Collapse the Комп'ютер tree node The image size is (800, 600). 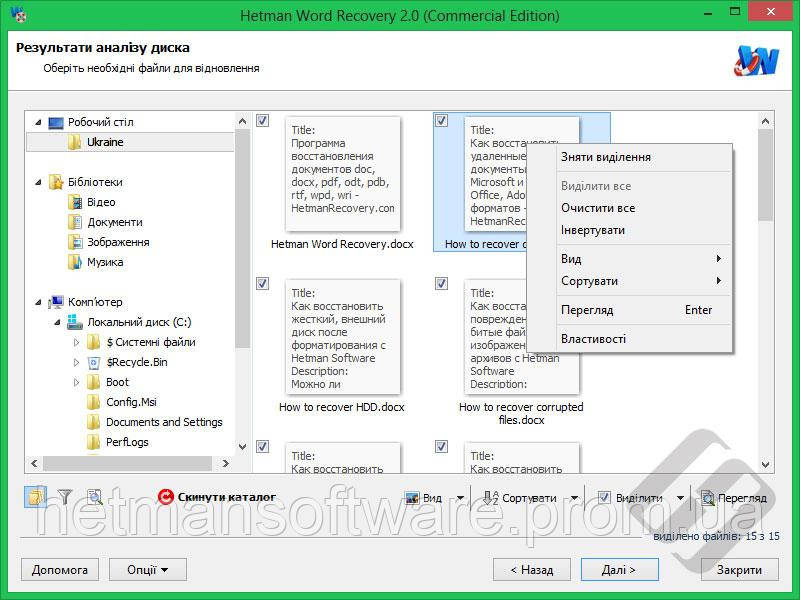[x=38, y=302]
